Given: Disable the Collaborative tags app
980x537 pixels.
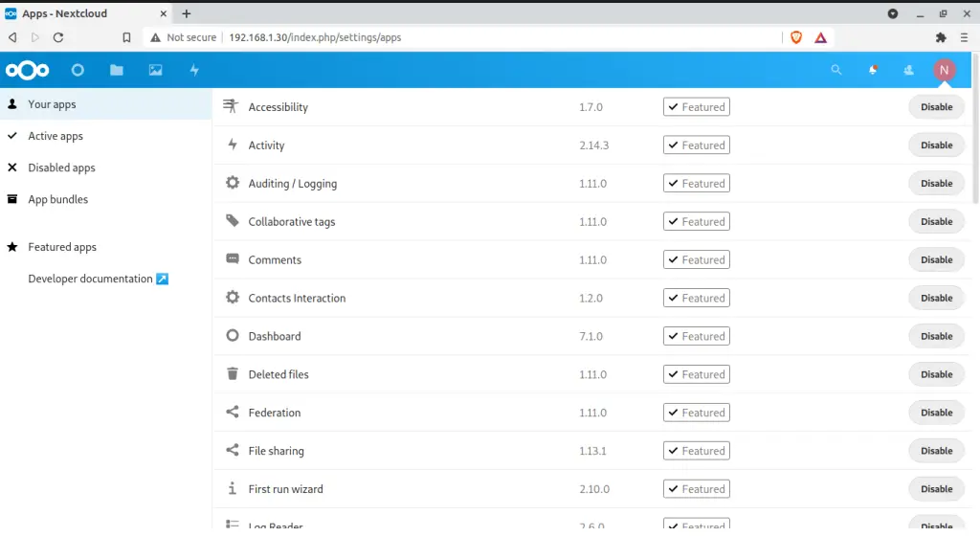Looking at the screenshot, I should pyautogui.click(x=936, y=221).
